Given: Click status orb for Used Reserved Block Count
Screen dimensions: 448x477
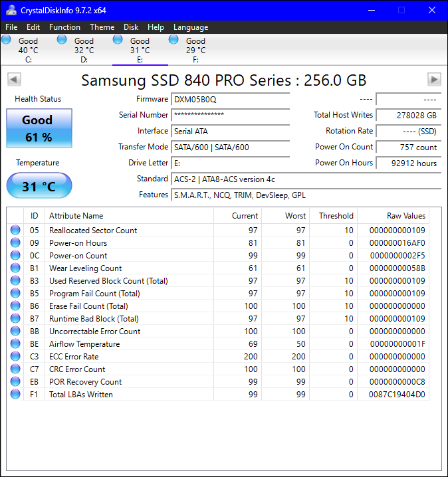Looking at the screenshot, I should [15, 280].
